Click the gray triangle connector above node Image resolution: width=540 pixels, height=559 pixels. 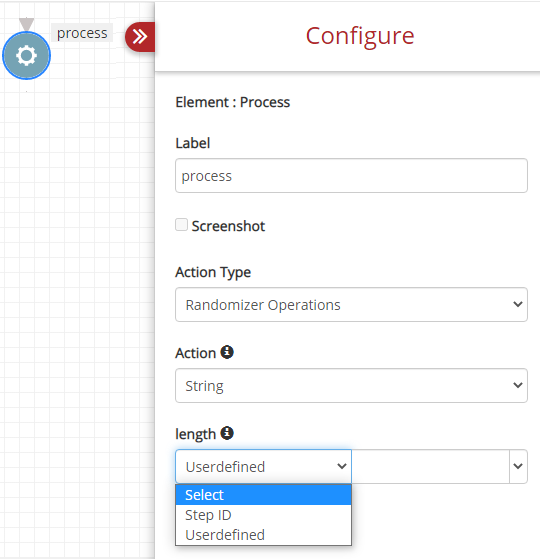pyautogui.click(x=26, y=24)
